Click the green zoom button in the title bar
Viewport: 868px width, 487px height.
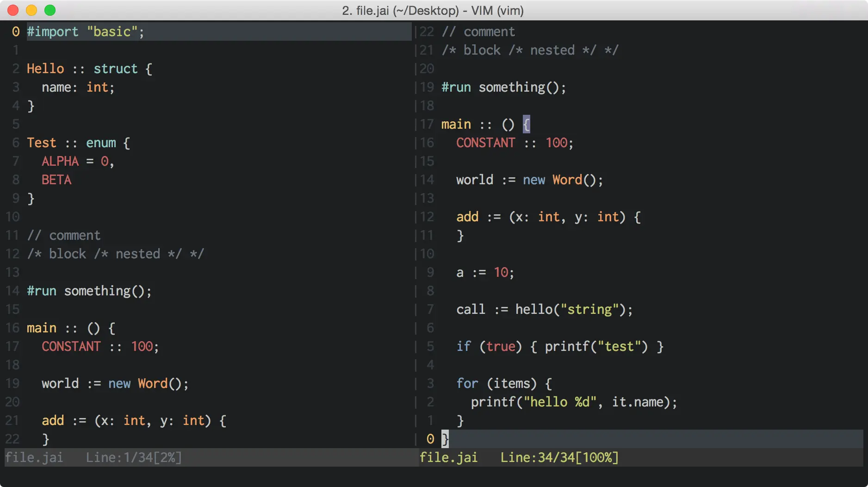pos(50,10)
